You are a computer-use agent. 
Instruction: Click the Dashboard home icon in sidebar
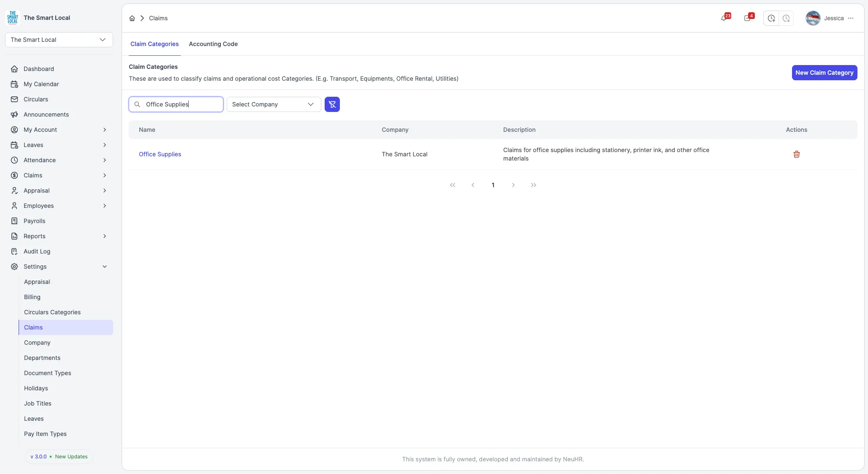[x=14, y=69]
